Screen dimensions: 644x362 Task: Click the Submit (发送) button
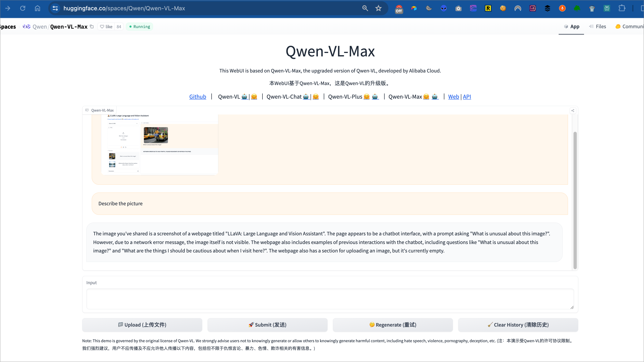(267, 325)
